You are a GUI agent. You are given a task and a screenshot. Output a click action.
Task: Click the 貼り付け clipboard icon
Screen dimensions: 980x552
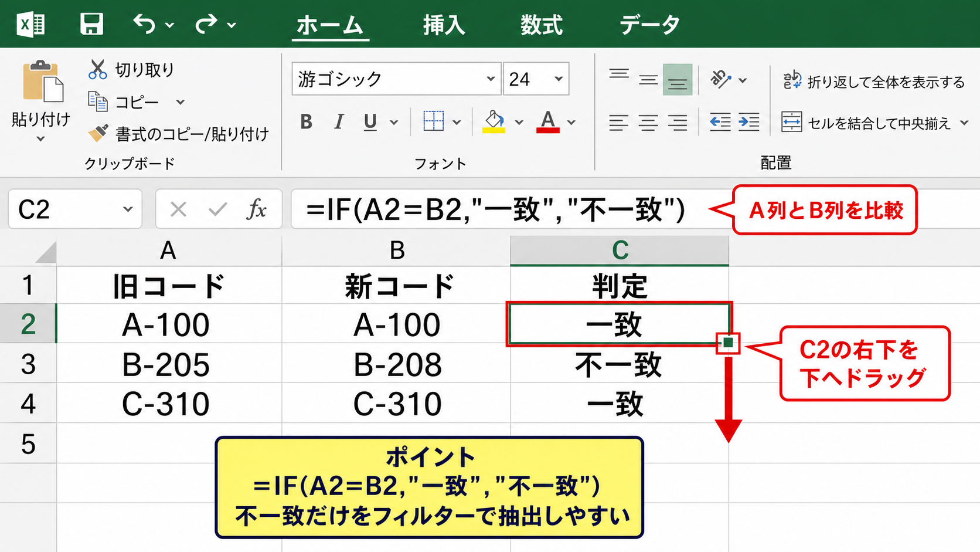click(x=43, y=81)
